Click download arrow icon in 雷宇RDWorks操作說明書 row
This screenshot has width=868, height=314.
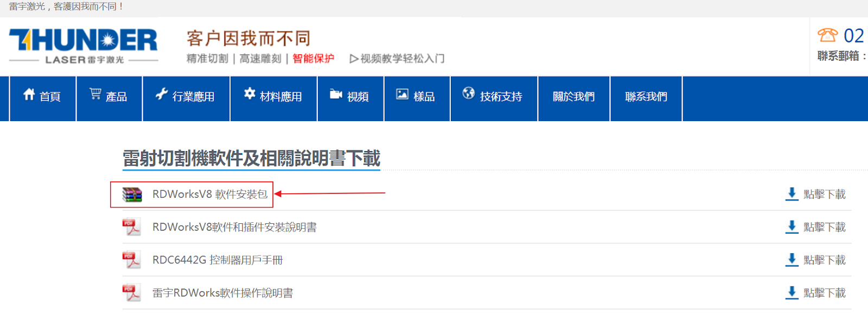pos(792,293)
